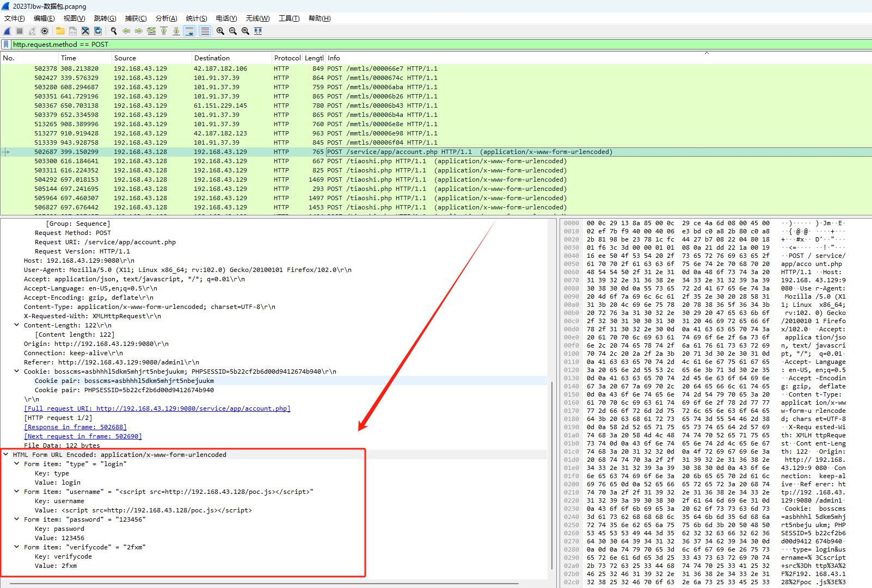Reset text to normal size
The image size is (872, 588).
pos(245,31)
